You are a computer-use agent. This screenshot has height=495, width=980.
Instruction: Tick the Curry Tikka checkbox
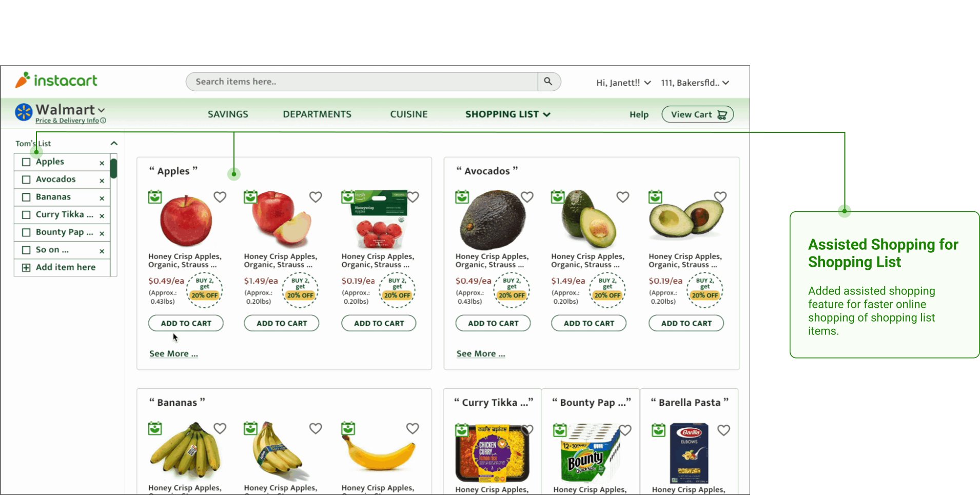point(26,215)
